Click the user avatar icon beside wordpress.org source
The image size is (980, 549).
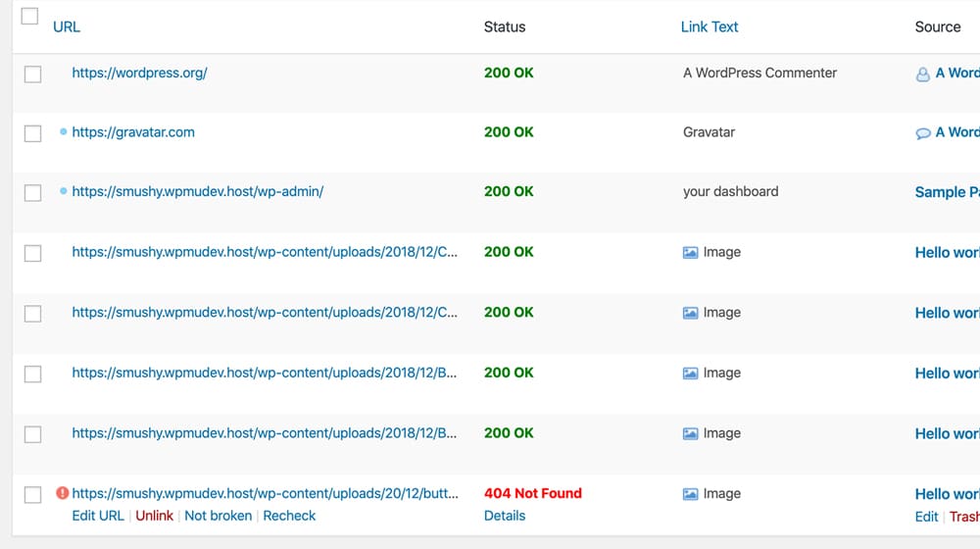click(922, 74)
